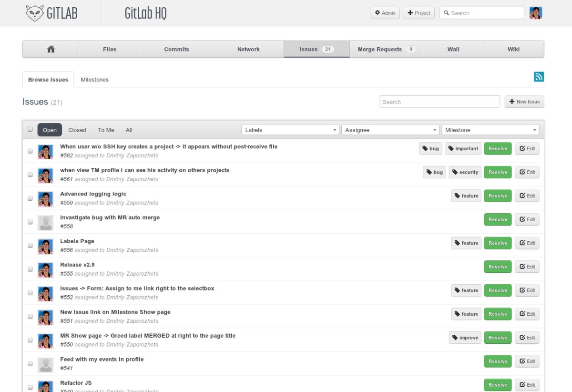Screen dimensions: 572x392
Task: Resolve the Feed with my events issue
Action: (498, 361)
